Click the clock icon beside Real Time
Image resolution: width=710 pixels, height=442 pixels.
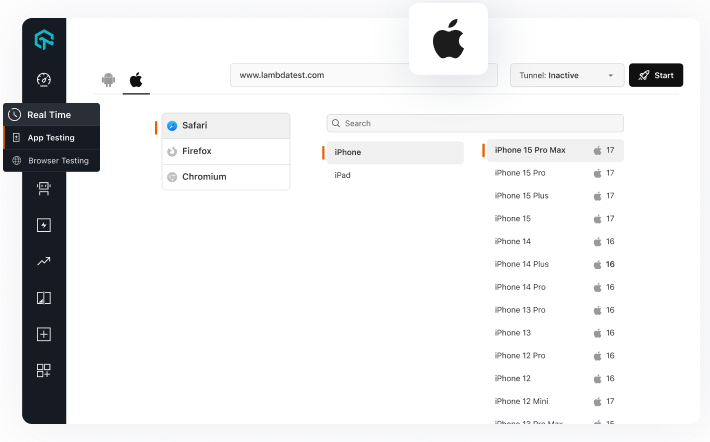point(14,115)
